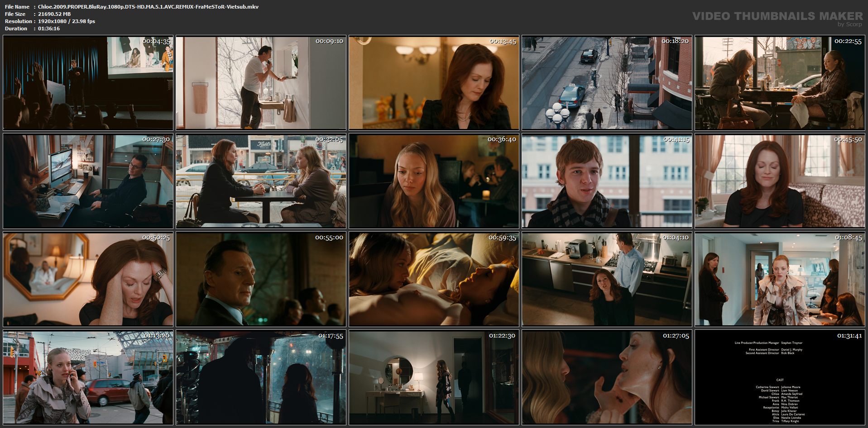
Task: Click the 'File Name' label
Action: coord(17,7)
